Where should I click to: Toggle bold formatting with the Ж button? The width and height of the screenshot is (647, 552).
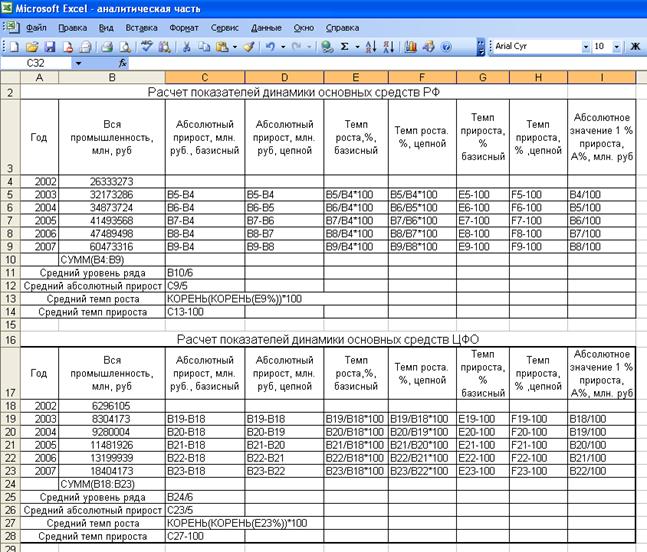point(633,47)
